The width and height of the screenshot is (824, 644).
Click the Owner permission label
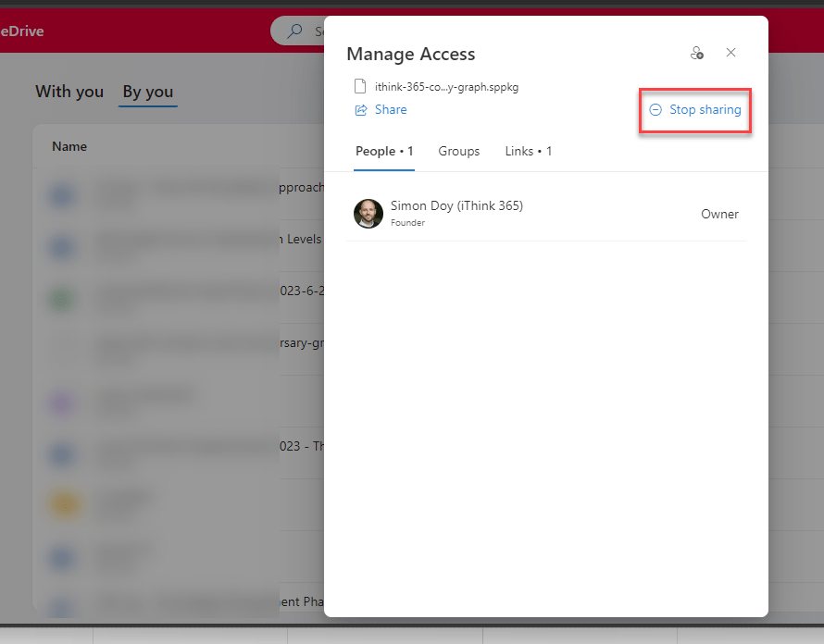point(719,214)
